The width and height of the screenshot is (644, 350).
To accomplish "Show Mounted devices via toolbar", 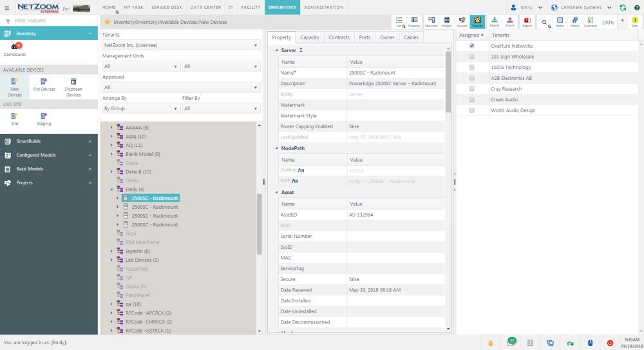I will (431, 22).
